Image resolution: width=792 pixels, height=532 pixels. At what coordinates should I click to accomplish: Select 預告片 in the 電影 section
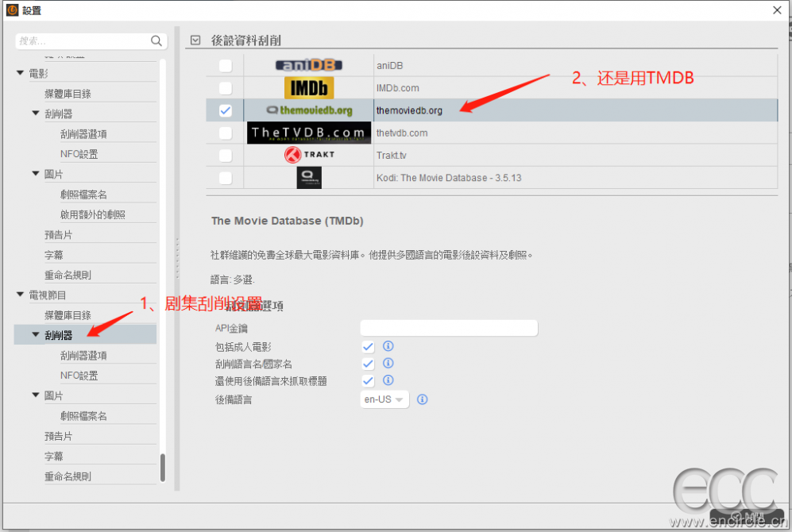58,234
